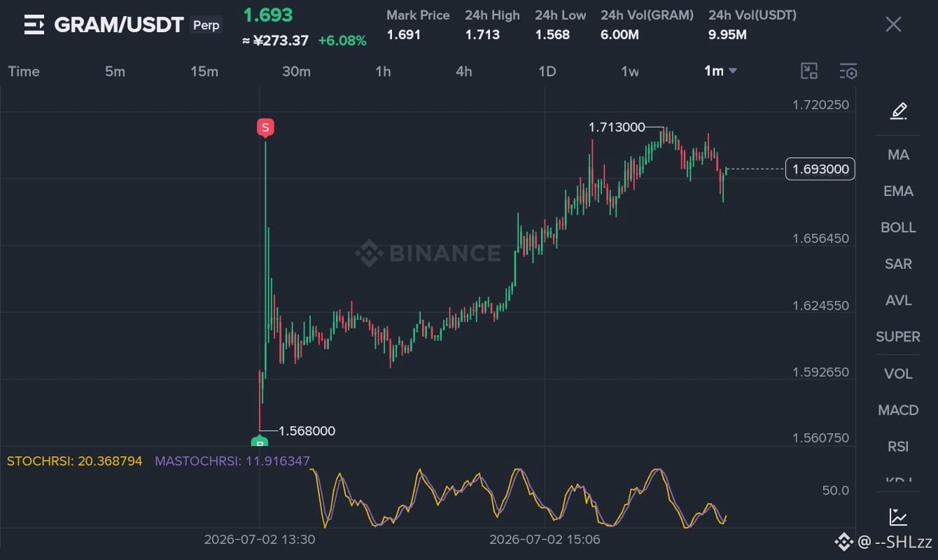The height and width of the screenshot is (560, 938).
Task: Toggle the EMA indicator
Action: tap(898, 191)
